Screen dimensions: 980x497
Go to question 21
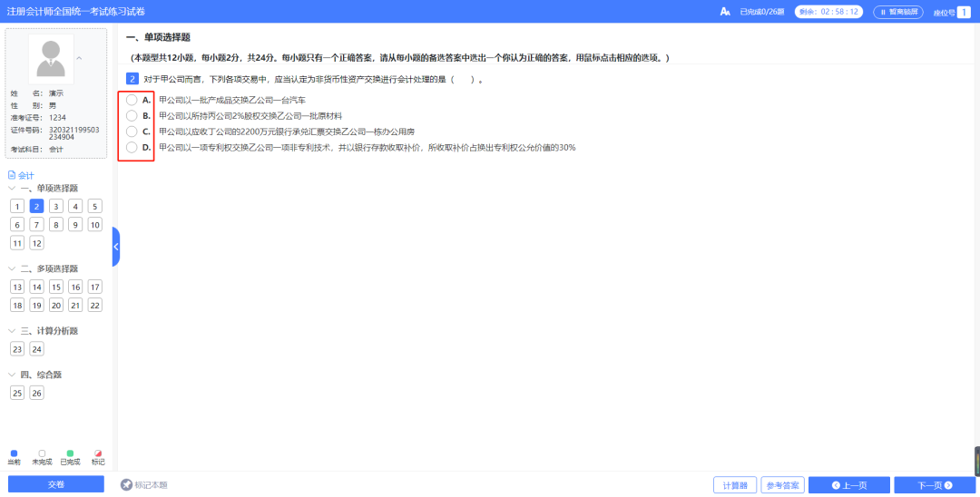pos(75,306)
